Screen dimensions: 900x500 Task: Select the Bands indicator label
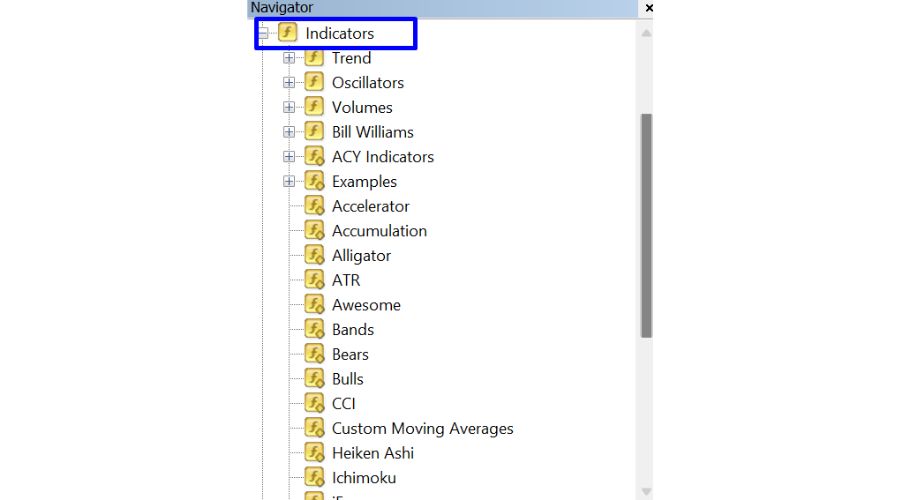click(x=353, y=329)
